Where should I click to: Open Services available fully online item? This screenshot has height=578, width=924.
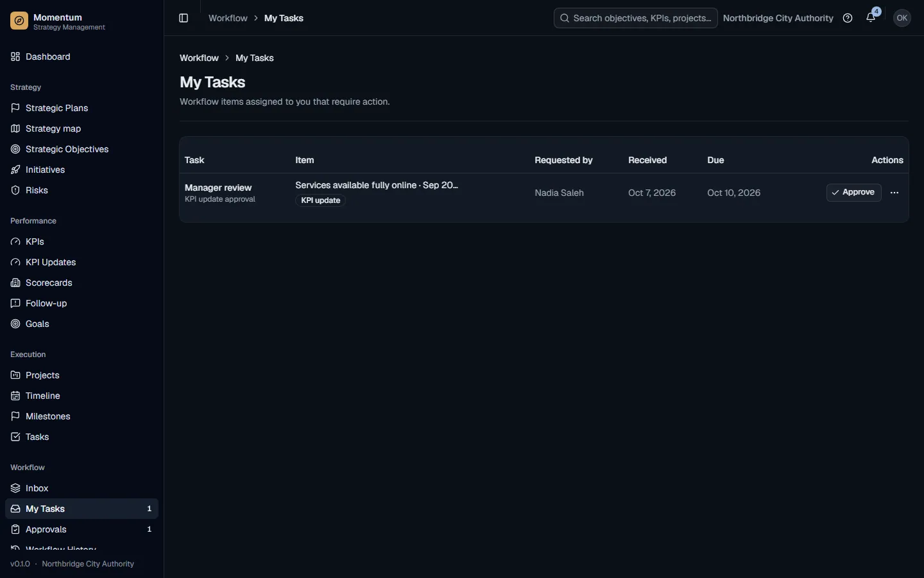coord(377,185)
